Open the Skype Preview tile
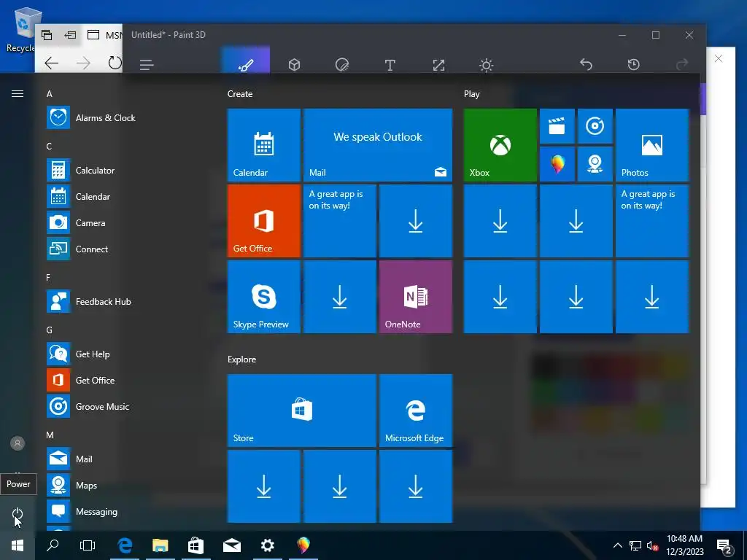The width and height of the screenshot is (747, 560). point(264,297)
